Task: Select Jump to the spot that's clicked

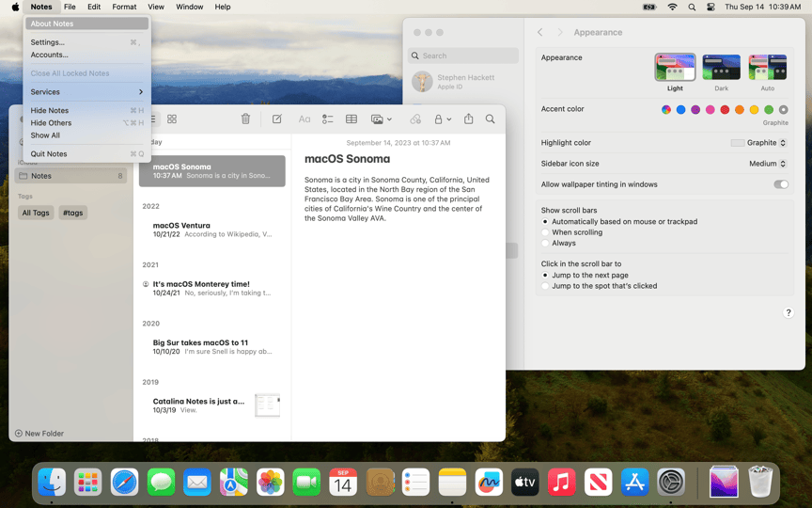Action: coord(545,286)
